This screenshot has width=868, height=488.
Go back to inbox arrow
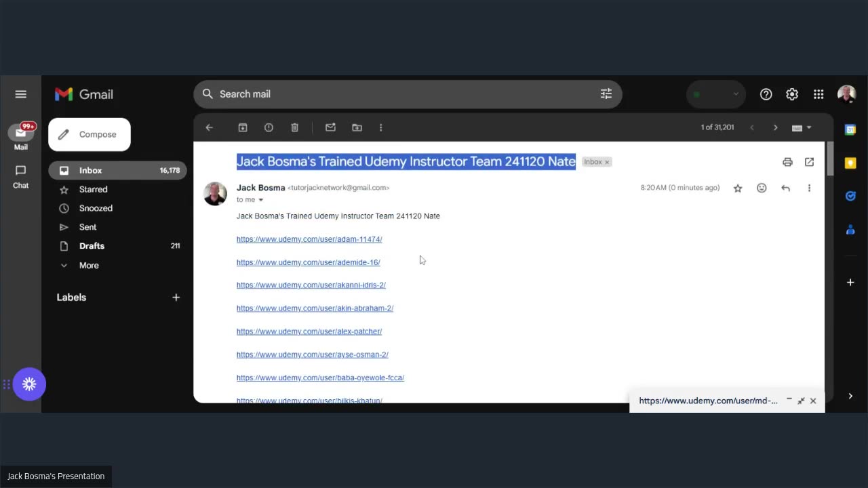[210, 127]
